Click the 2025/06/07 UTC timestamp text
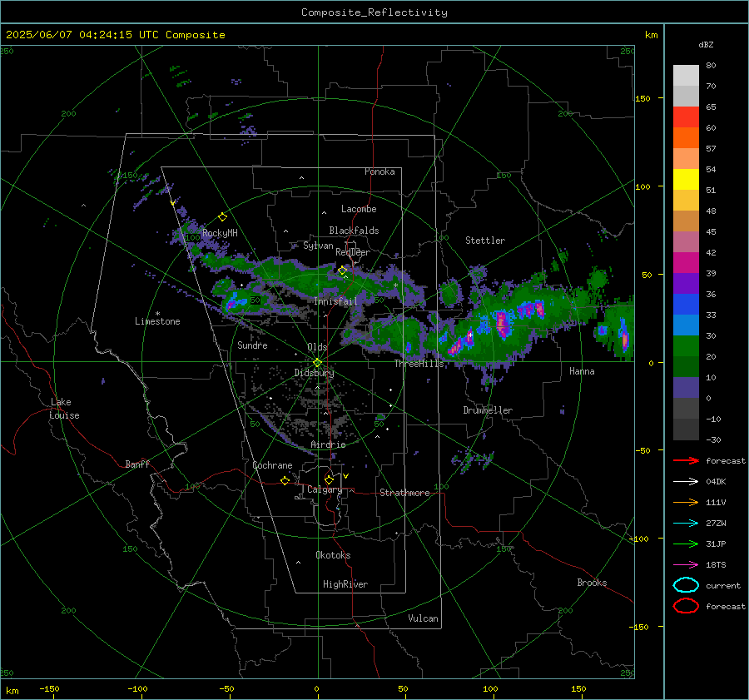Viewport: 749px width, 700px height. pyautogui.click(x=115, y=35)
